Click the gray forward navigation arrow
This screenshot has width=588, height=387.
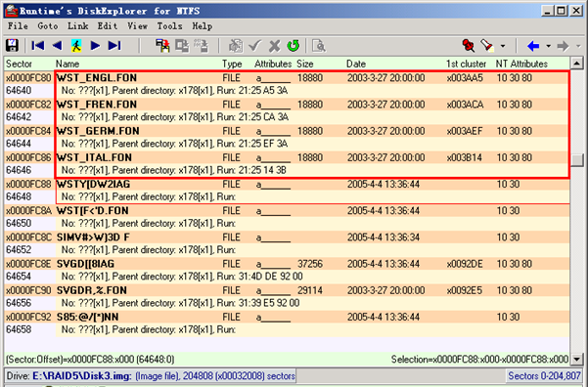click(x=563, y=46)
